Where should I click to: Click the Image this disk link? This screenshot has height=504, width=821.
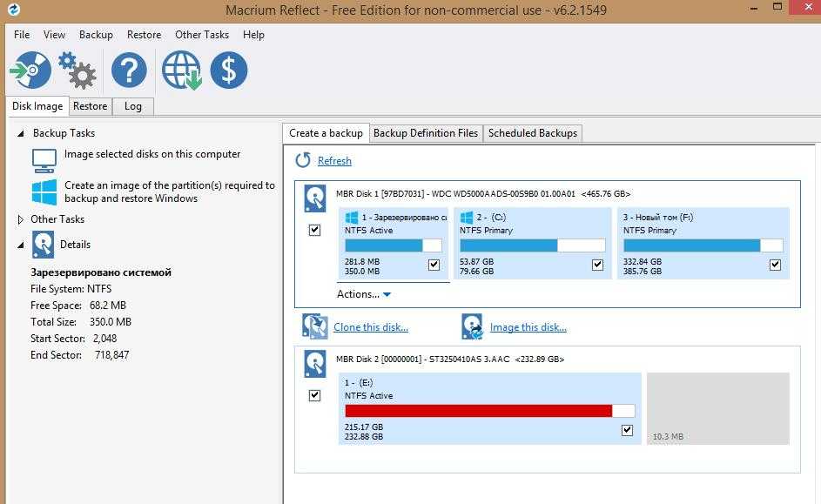tap(528, 327)
